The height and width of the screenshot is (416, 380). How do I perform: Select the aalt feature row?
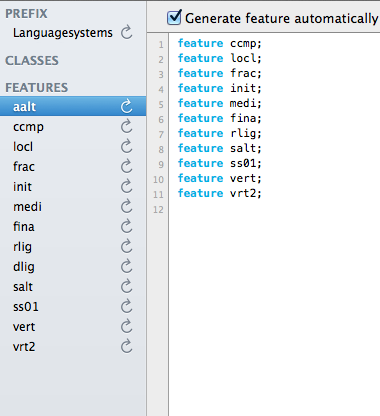click(x=73, y=106)
